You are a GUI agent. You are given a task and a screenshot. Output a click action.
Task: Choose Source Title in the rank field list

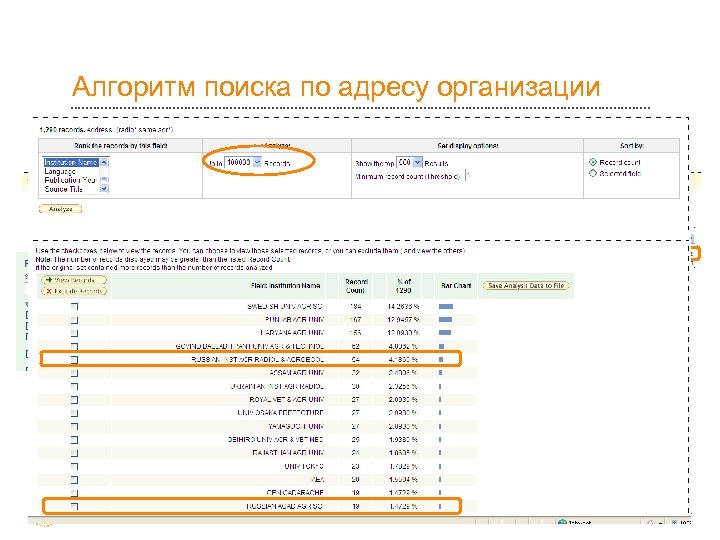point(63,189)
